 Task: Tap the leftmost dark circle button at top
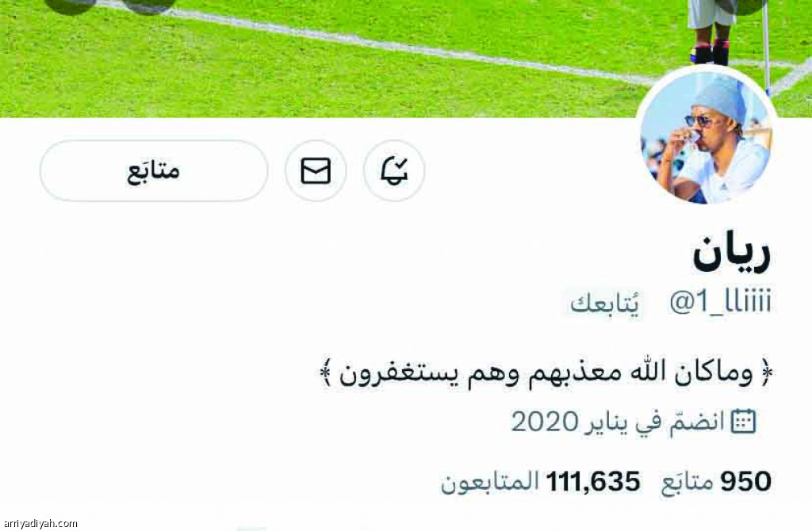[x=70, y=6]
